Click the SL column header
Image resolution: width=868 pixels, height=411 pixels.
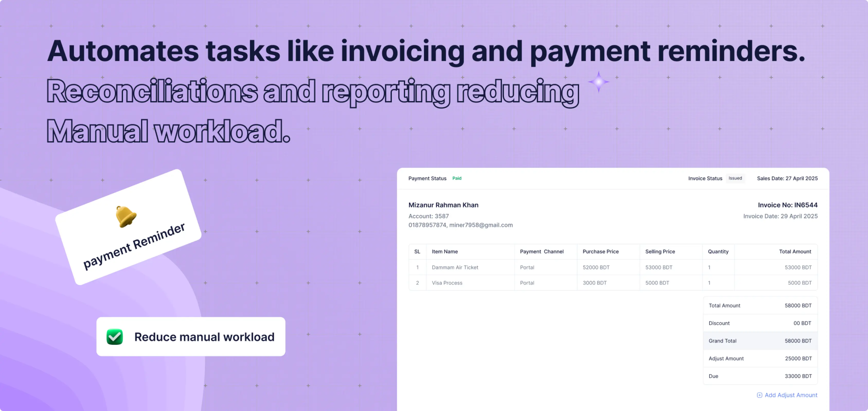coord(417,252)
